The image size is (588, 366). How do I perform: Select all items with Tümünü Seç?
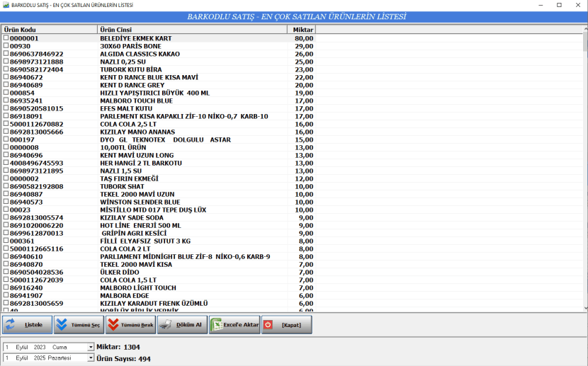pyautogui.click(x=79, y=325)
